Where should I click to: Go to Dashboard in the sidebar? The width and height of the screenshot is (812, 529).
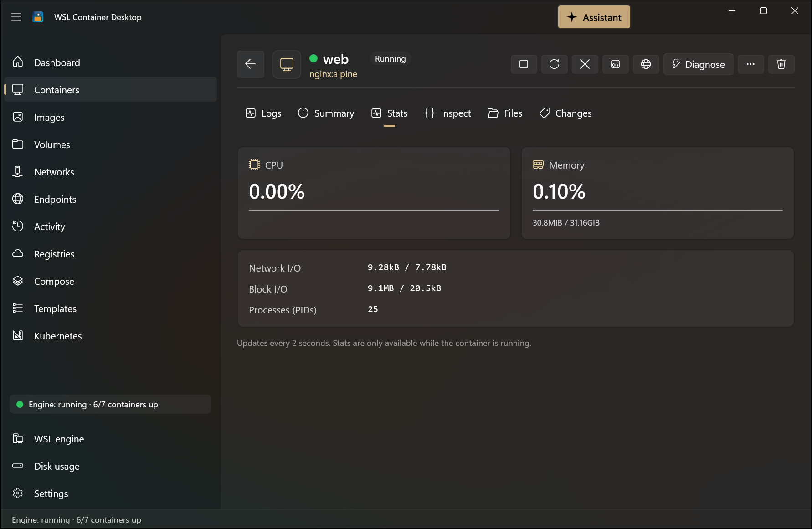click(x=110, y=62)
